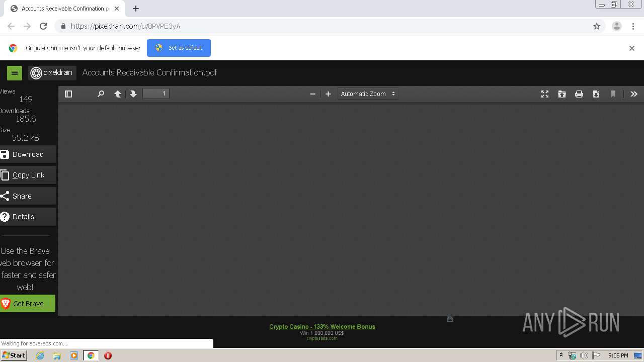The height and width of the screenshot is (362, 644).
Task: Expand the PDF viewer tools menu
Action: 634,94
